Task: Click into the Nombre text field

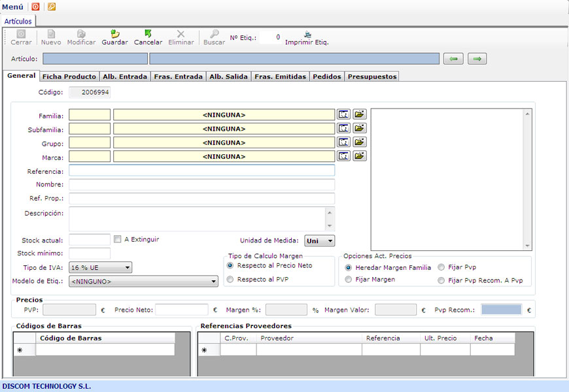Action: [x=201, y=185]
